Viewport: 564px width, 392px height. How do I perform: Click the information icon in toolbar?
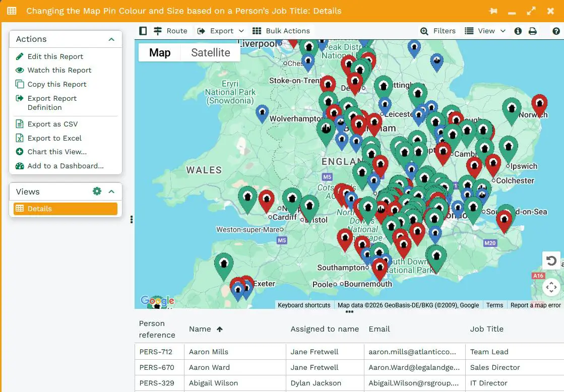(518, 31)
